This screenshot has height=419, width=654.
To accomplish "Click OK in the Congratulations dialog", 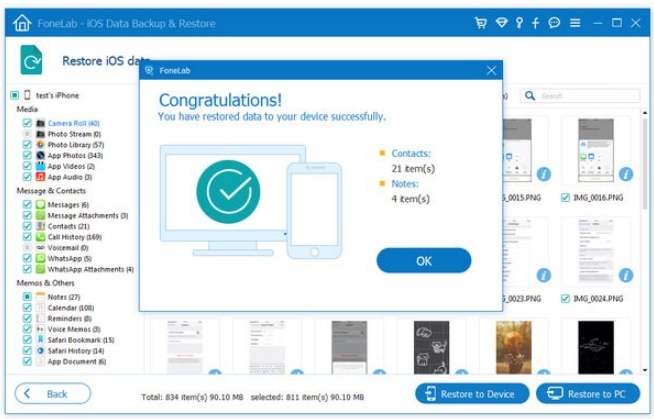I will [x=424, y=261].
